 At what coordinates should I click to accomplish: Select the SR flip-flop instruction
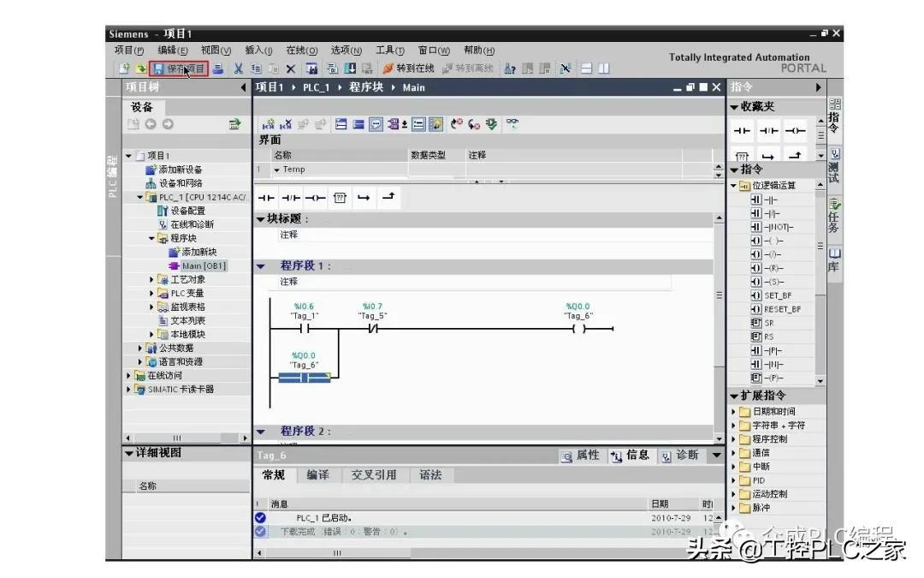(x=768, y=323)
